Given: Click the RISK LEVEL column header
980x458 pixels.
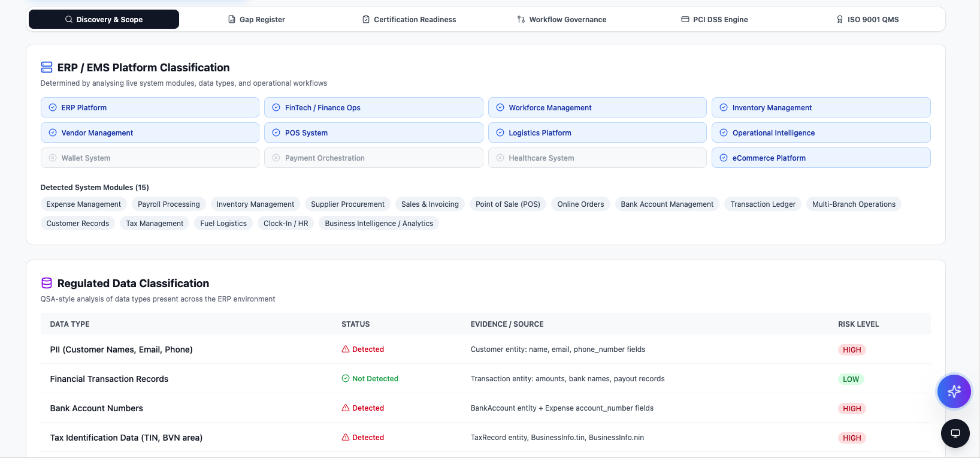Looking at the screenshot, I should (858, 324).
